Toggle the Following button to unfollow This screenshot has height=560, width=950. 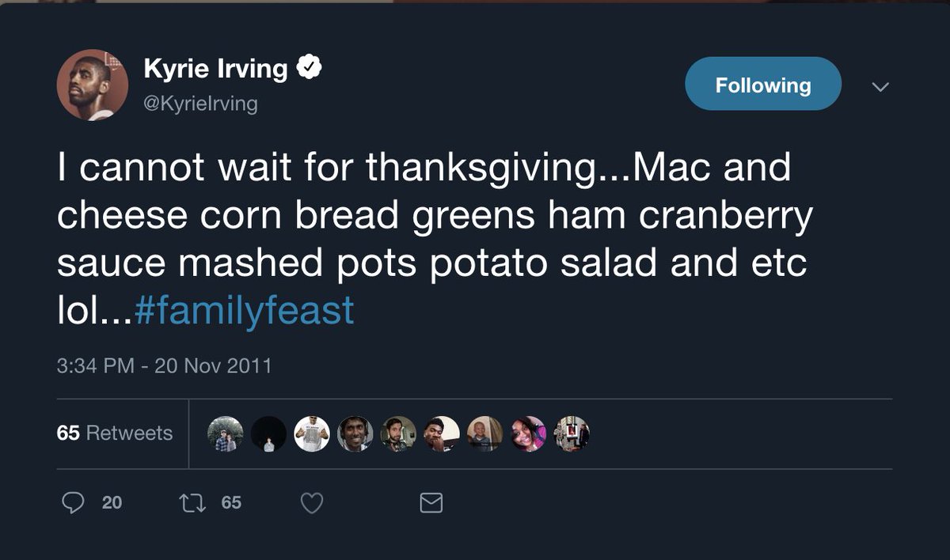pos(762,84)
